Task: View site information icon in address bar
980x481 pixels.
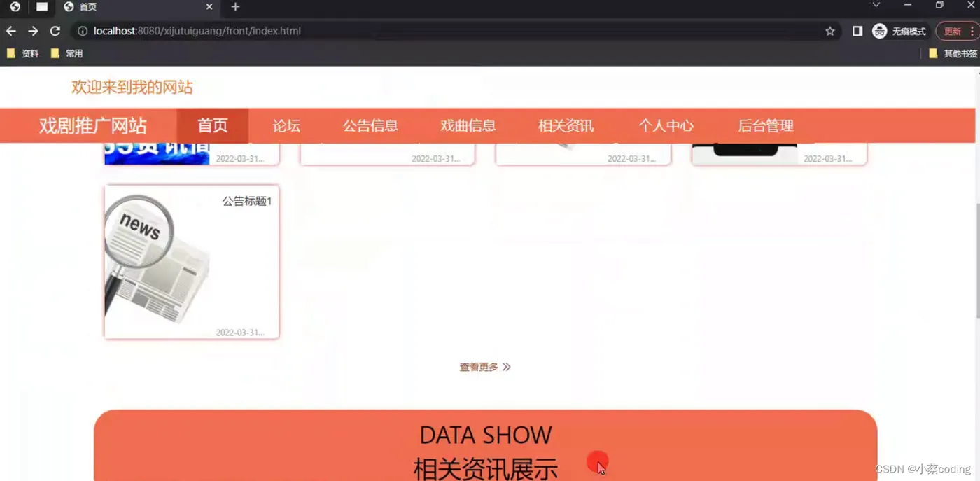Action: click(x=83, y=31)
